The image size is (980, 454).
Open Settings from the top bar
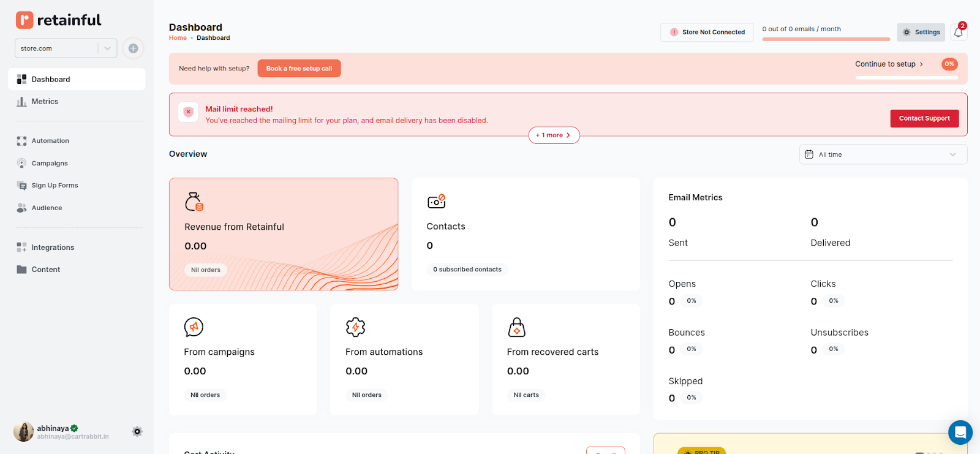[x=921, y=32]
